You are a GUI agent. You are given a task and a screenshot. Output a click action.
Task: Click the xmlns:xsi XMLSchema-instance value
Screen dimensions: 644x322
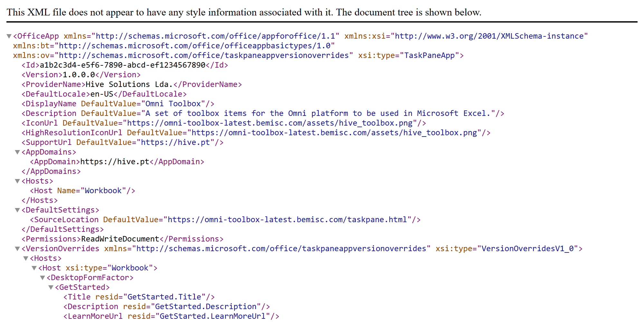(489, 36)
